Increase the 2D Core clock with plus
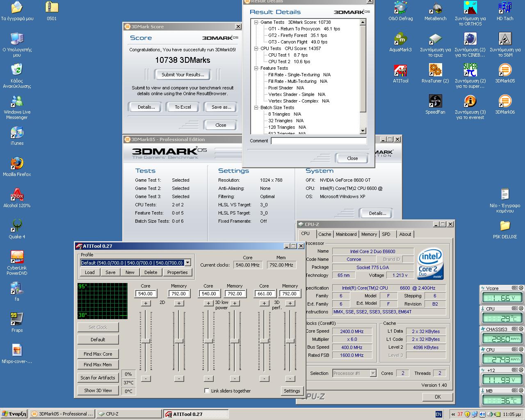Screen dimensions: 525x420 click(146, 303)
